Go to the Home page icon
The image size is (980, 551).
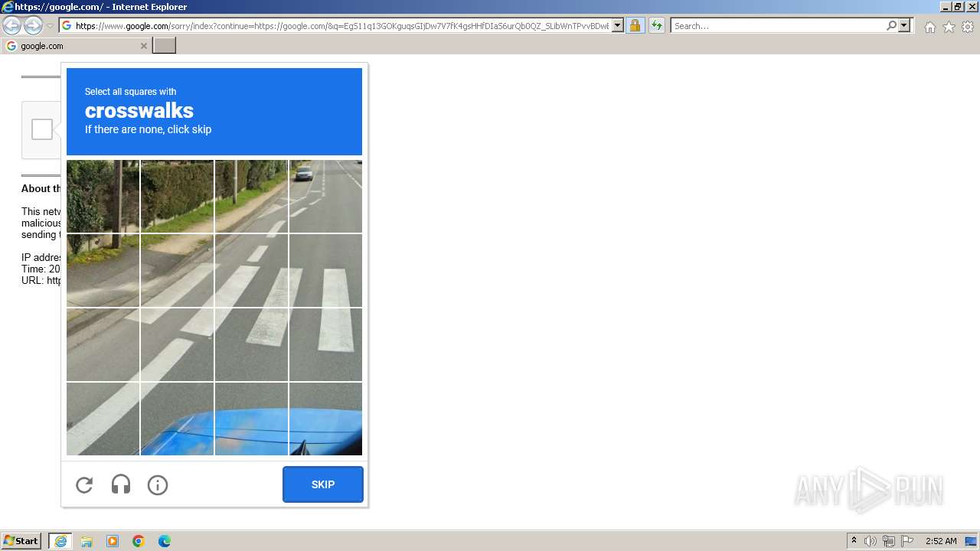pos(929,27)
